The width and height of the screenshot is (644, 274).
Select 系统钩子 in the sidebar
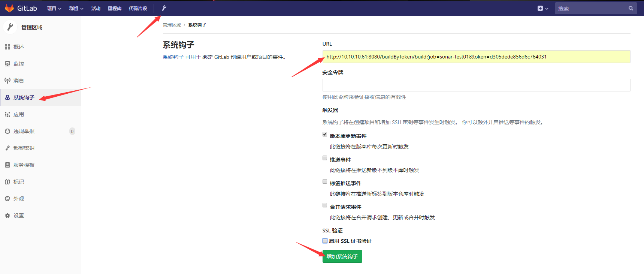pyautogui.click(x=40, y=97)
